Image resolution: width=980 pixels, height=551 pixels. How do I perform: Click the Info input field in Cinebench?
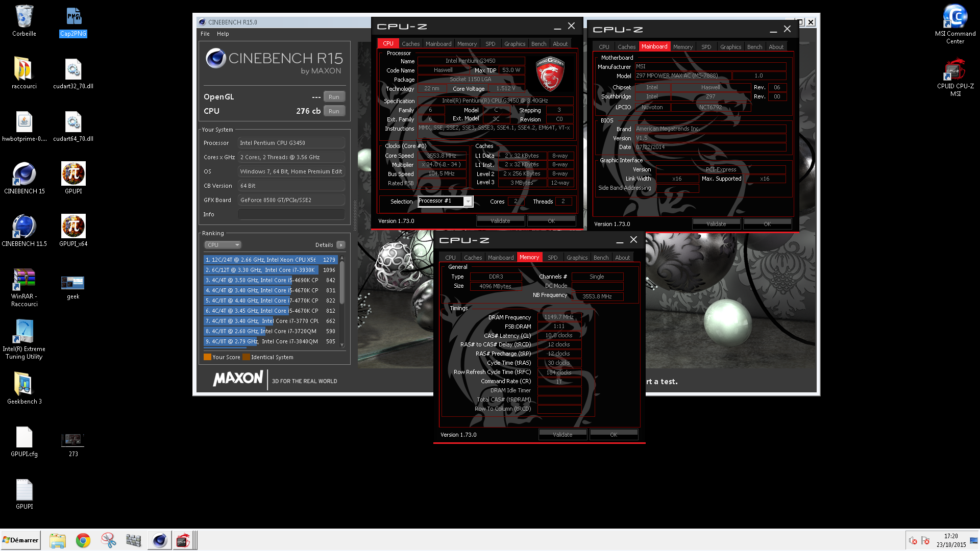click(291, 214)
